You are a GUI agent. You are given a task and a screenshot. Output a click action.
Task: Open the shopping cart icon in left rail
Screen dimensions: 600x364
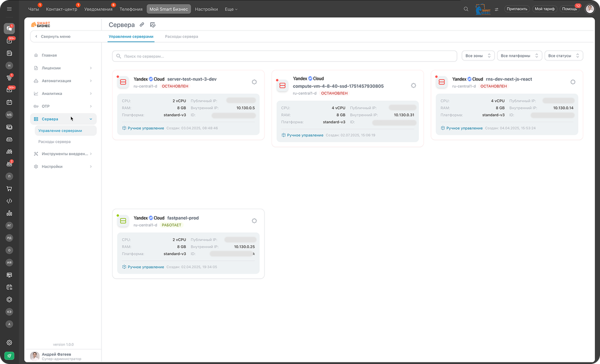[9, 189]
